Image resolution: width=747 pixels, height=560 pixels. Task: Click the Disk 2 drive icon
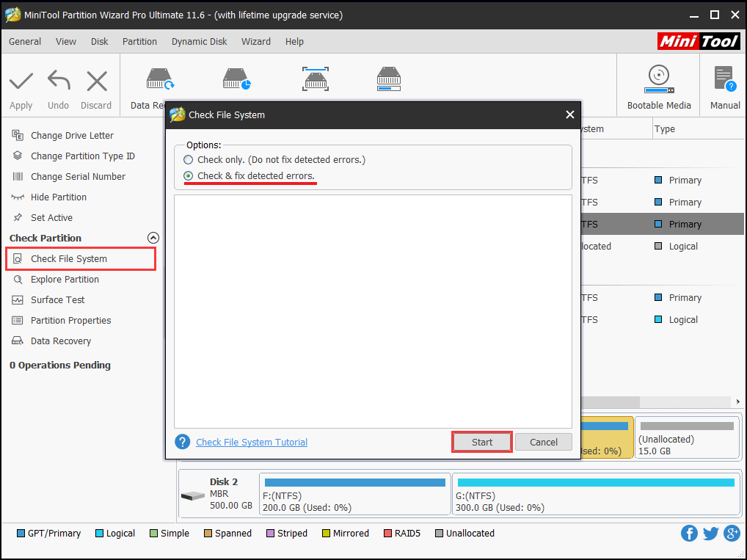click(x=193, y=496)
